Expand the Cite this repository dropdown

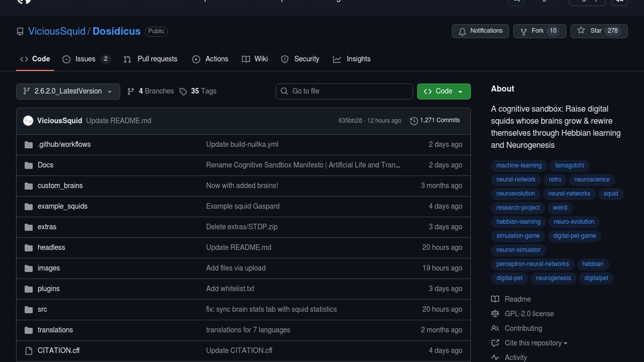click(x=536, y=343)
